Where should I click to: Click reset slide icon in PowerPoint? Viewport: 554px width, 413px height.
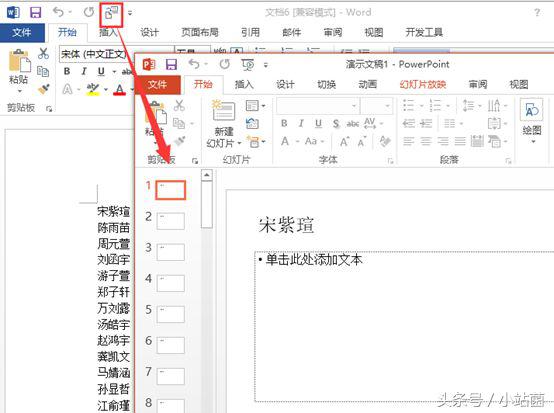tap(252, 124)
